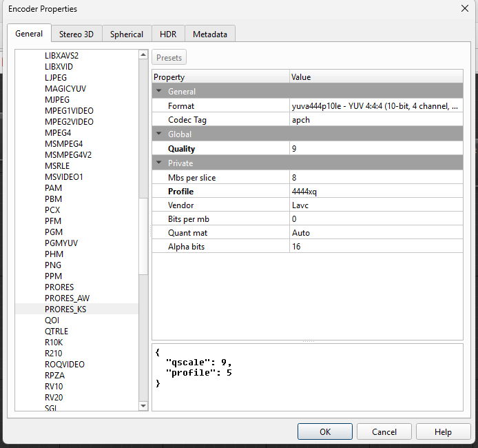This screenshot has width=478, height=448.
Task: Edit the Format value yuva444p10le
Action: point(376,106)
